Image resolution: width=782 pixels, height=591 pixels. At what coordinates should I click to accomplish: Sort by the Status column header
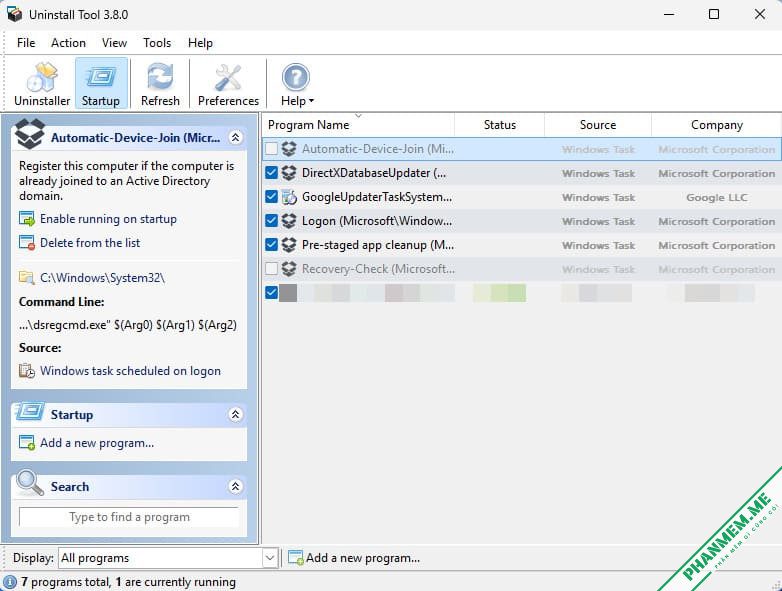click(x=499, y=125)
